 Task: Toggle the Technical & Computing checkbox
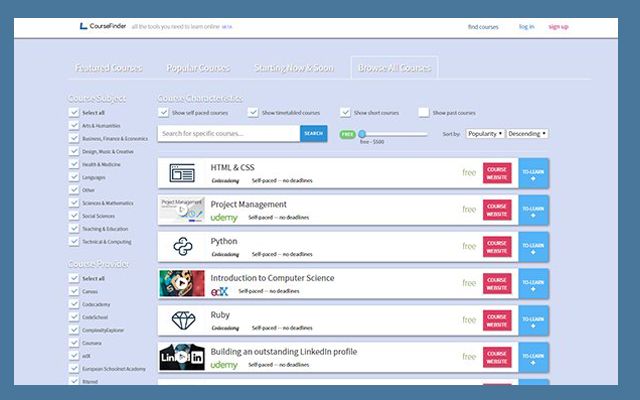(x=74, y=242)
